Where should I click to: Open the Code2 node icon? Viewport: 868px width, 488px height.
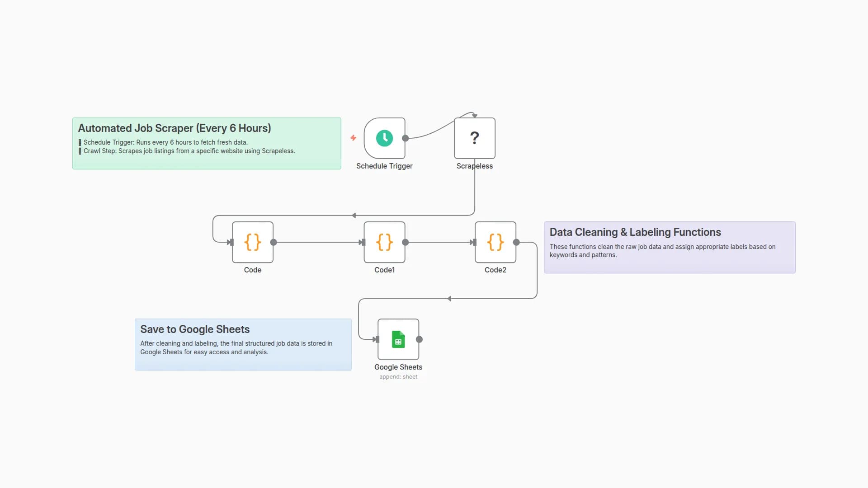tap(495, 242)
